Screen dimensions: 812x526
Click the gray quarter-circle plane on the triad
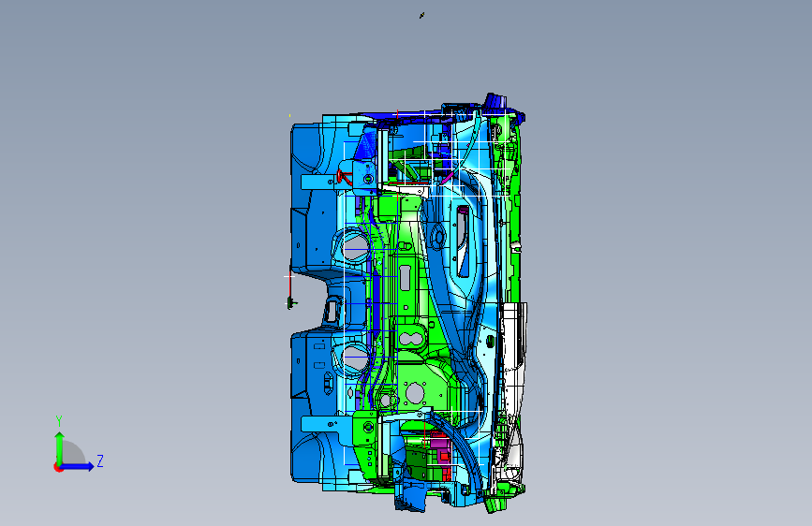coord(74,453)
